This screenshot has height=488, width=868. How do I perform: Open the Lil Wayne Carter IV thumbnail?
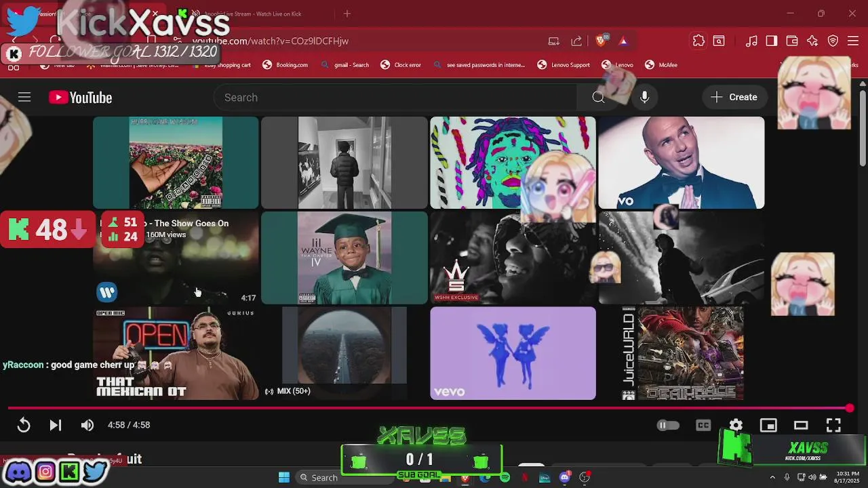(344, 258)
